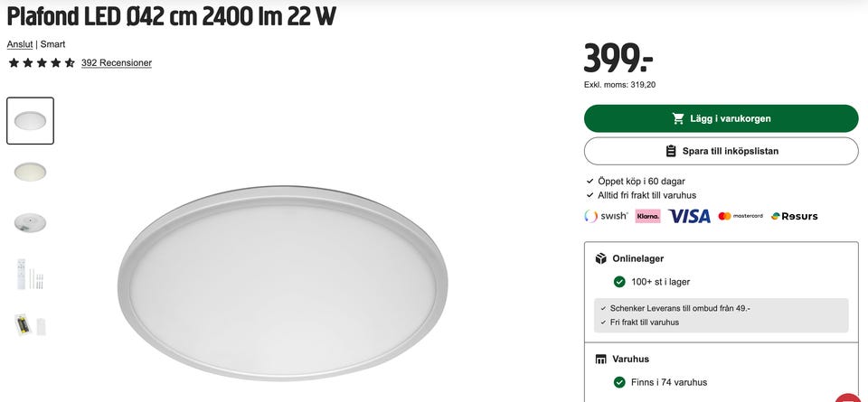868x402 pixels.
Task: Add product with Lägg i varukorgen button
Action: (x=721, y=118)
